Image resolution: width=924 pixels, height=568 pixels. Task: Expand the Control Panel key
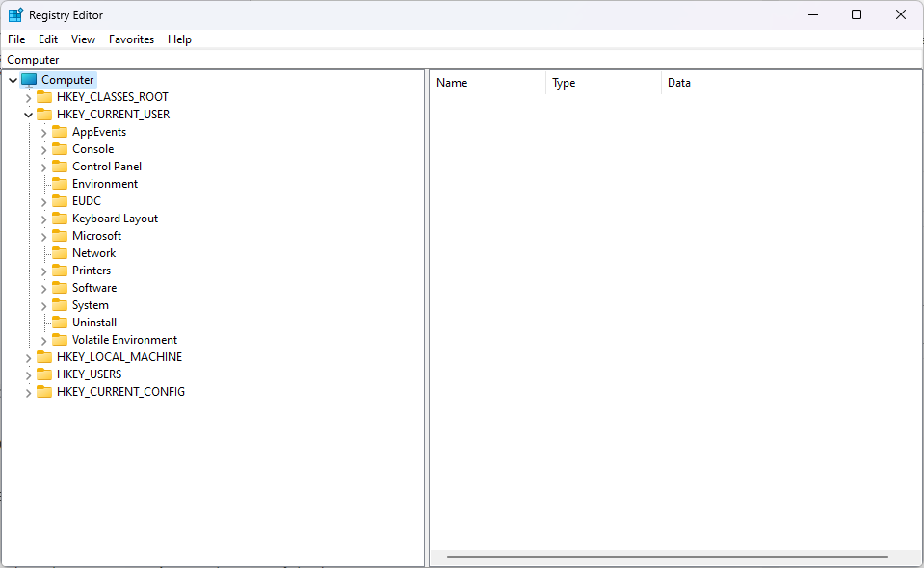click(x=43, y=167)
